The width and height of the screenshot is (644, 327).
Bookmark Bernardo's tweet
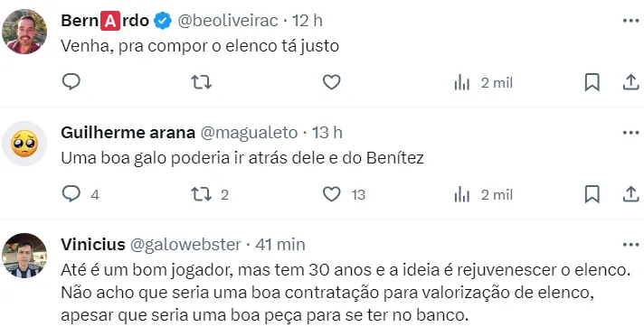point(592,82)
